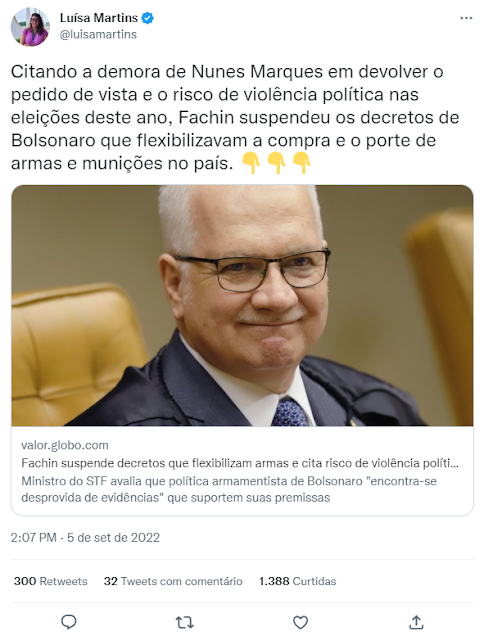This screenshot has width=484, height=640.
Task: Like the tweet with the heart icon
Action: pyautogui.click(x=300, y=622)
